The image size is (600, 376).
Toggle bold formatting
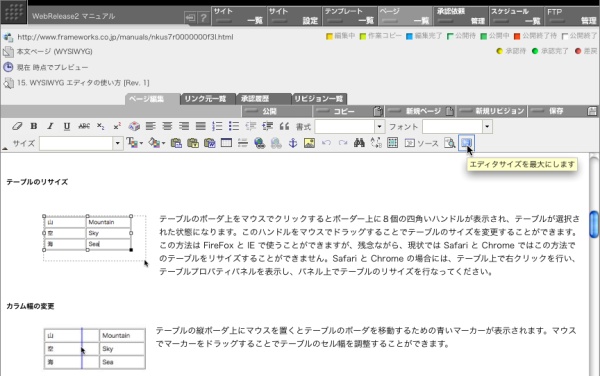click(x=34, y=126)
